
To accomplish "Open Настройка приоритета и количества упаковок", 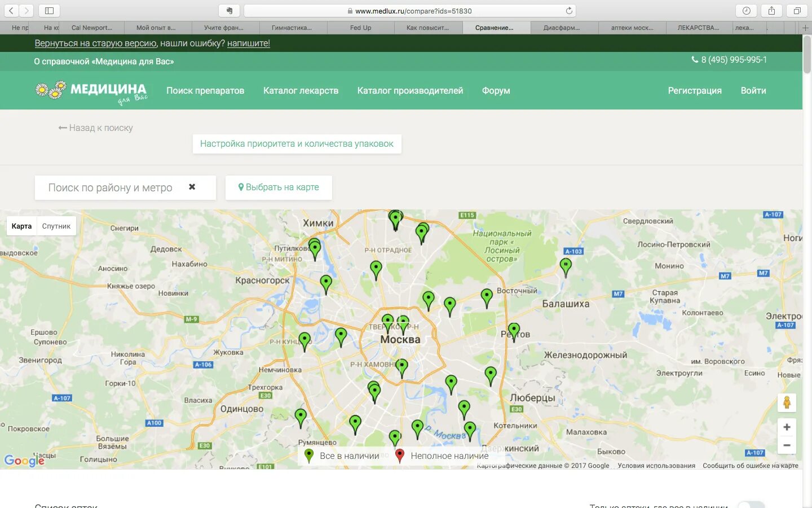I will [297, 143].
